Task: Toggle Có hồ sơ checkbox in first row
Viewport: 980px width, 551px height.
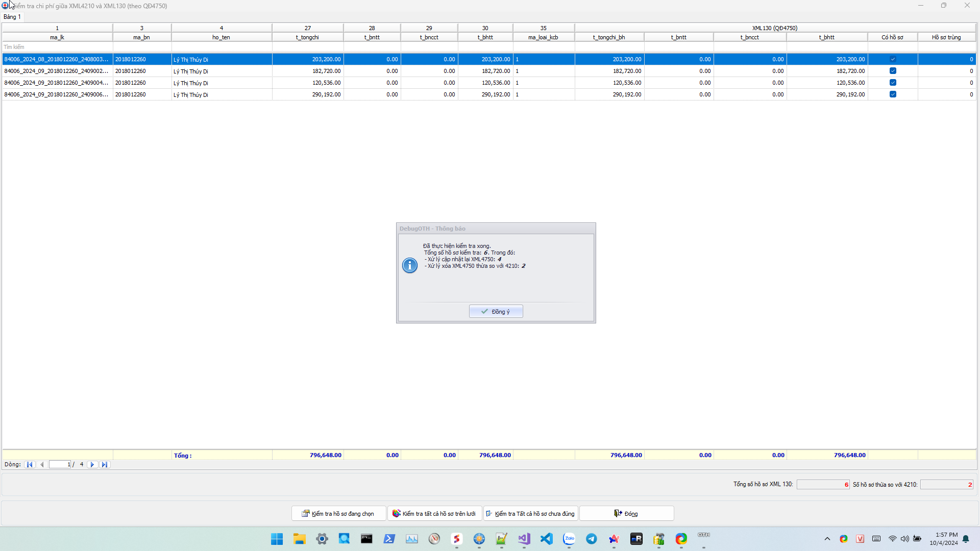Action: coord(893,59)
